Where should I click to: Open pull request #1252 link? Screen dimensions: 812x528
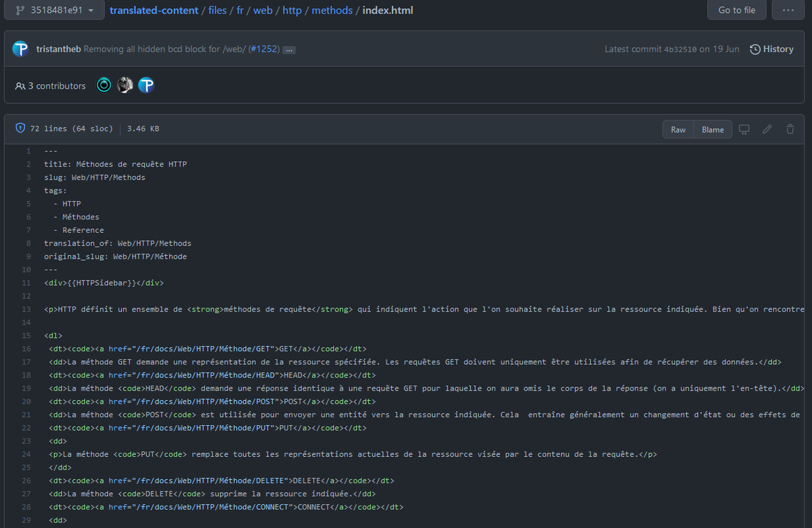264,49
